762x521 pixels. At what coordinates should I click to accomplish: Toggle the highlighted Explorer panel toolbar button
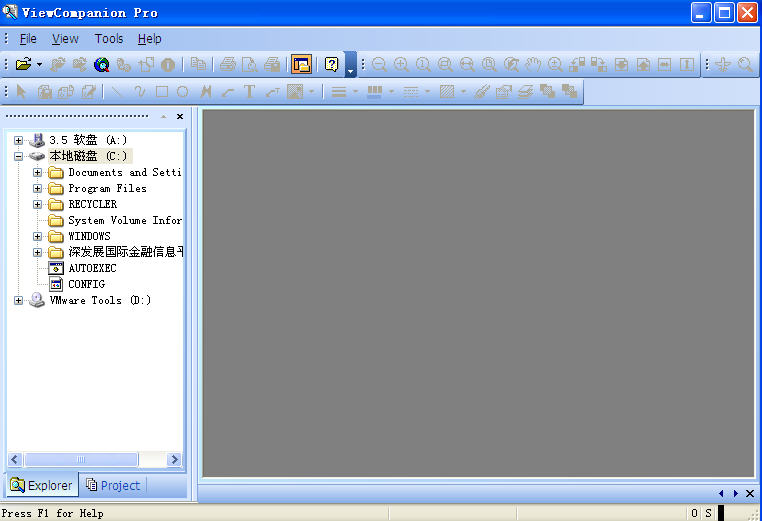coord(301,65)
